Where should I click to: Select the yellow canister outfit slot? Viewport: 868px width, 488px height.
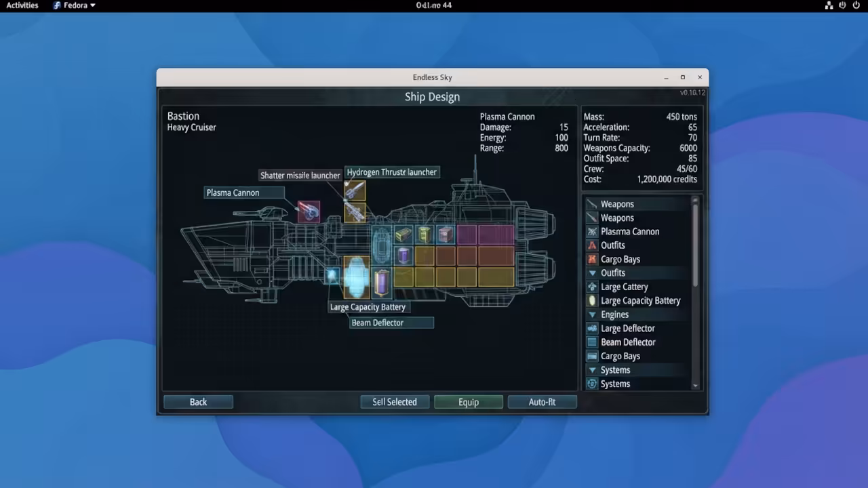click(x=425, y=235)
